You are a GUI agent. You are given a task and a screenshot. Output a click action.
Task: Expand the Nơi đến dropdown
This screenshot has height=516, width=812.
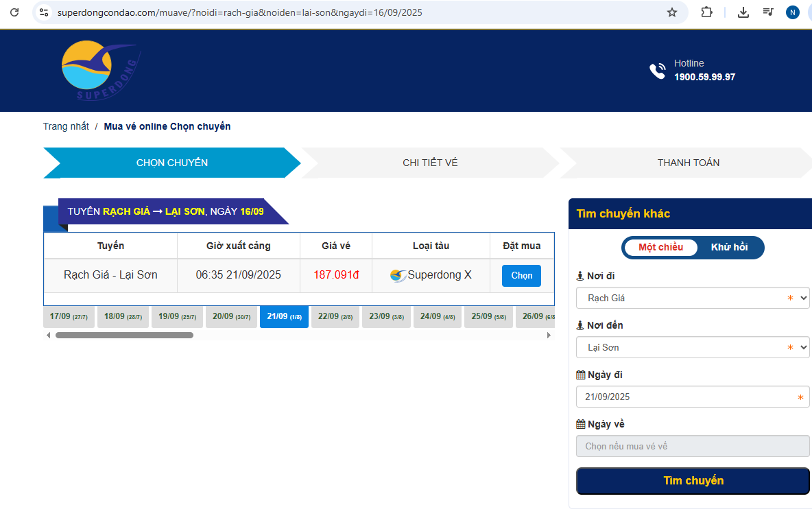[x=693, y=348]
